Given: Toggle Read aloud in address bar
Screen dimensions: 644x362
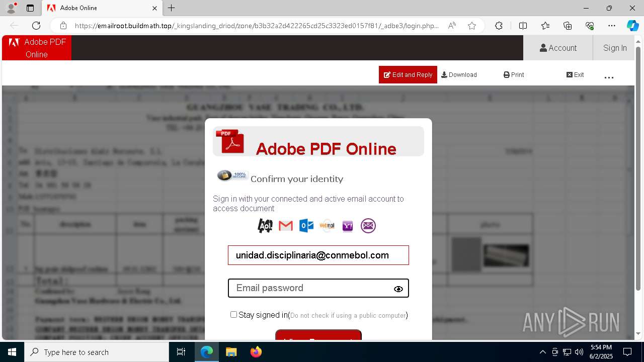Looking at the screenshot, I should click(x=452, y=26).
